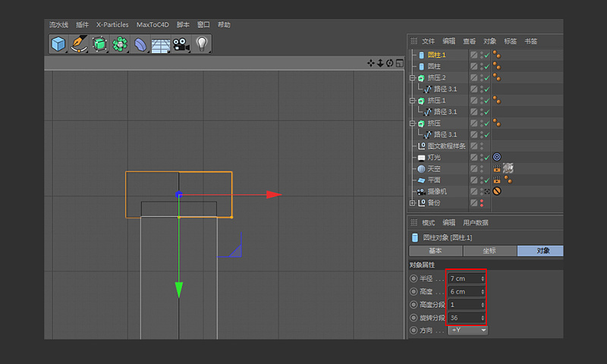Screen dimensions: 607x364
Task: Click the animation radio dot beside 半径
Action: pos(414,279)
